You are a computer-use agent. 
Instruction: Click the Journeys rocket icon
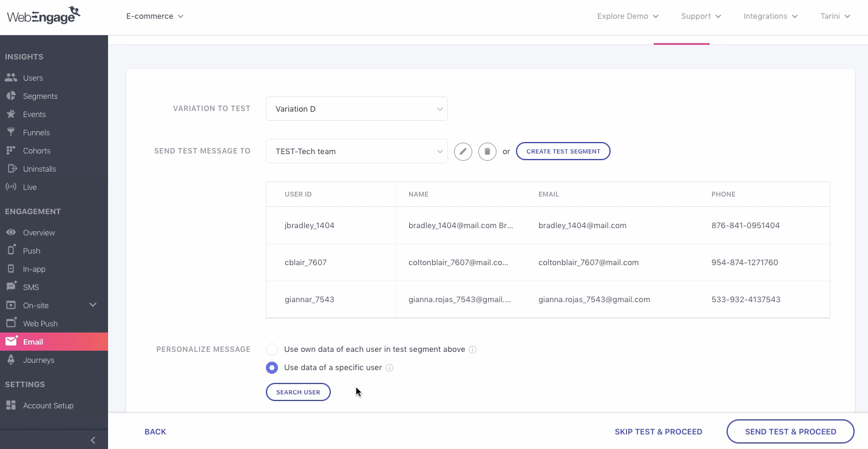pyautogui.click(x=11, y=360)
